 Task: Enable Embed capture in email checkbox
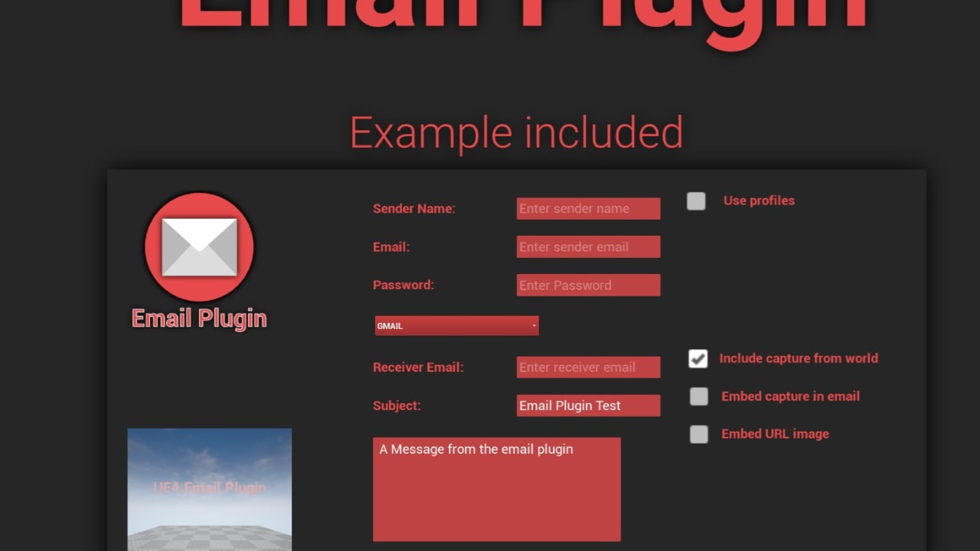tap(698, 396)
